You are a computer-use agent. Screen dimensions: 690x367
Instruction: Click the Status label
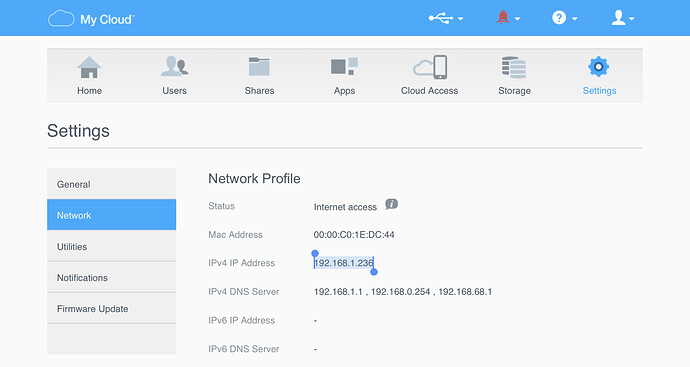tap(221, 206)
